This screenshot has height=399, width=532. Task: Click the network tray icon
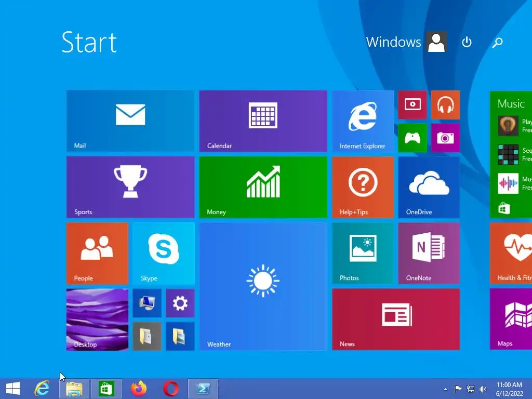point(471,389)
